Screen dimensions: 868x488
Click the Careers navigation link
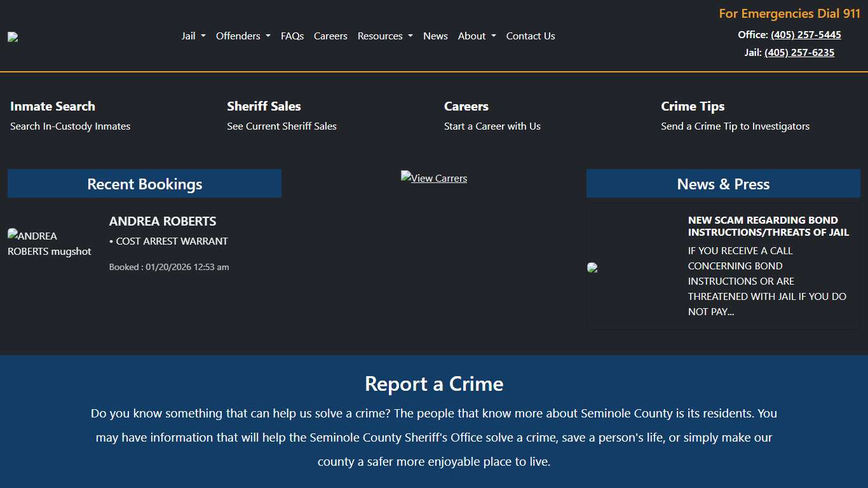330,36
